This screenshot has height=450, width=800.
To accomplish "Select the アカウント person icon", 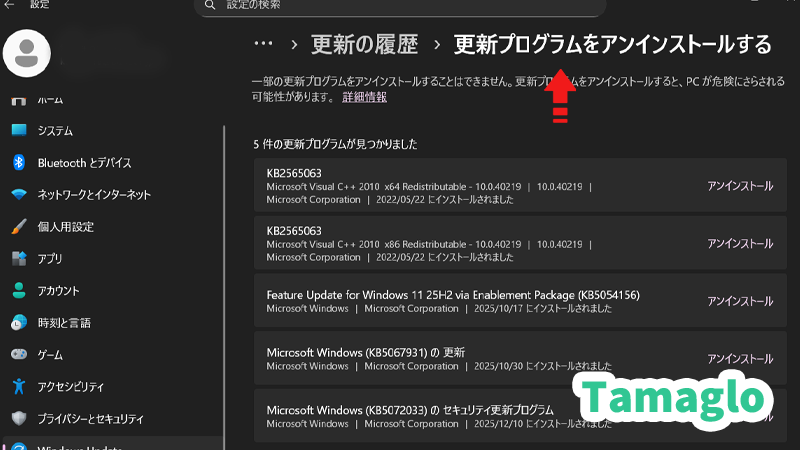I will click(18, 291).
